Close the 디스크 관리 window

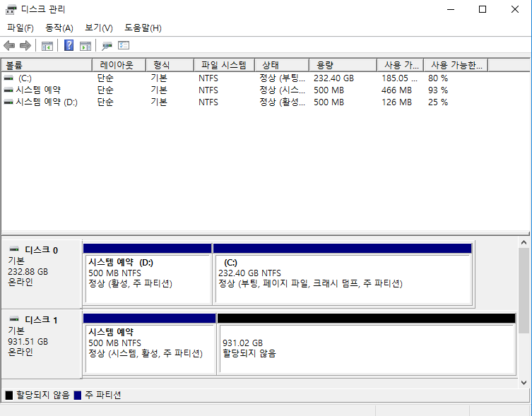click(x=515, y=9)
